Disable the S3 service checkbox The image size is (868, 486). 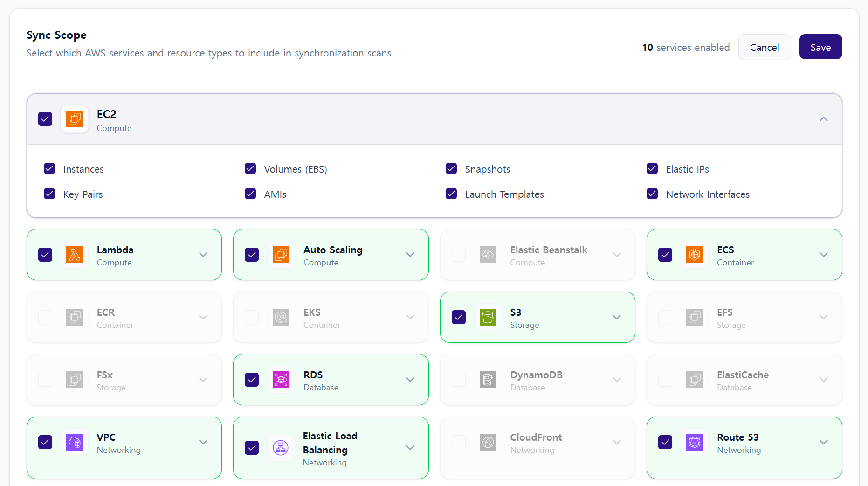(x=459, y=317)
